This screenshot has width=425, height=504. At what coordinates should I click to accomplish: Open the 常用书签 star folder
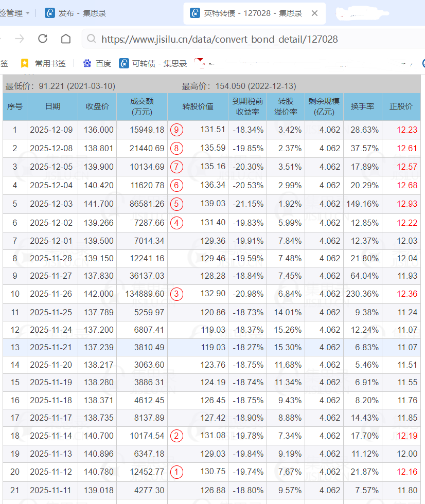tap(44, 63)
